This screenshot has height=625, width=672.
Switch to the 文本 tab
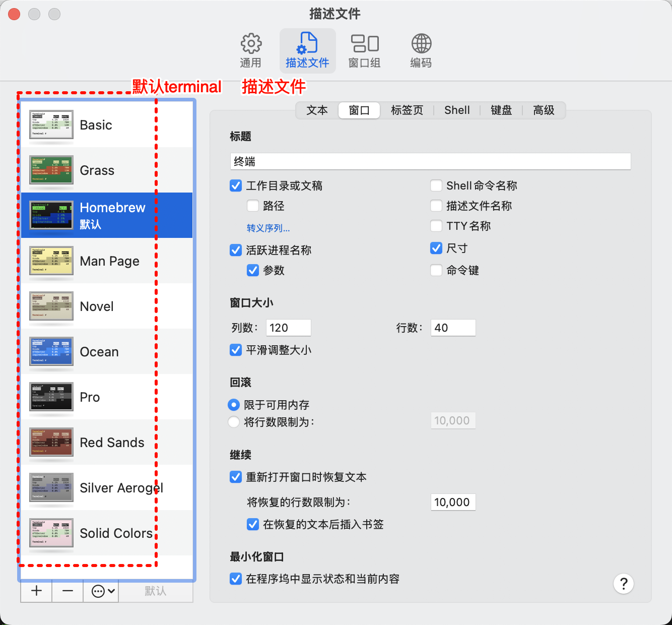point(317,110)
